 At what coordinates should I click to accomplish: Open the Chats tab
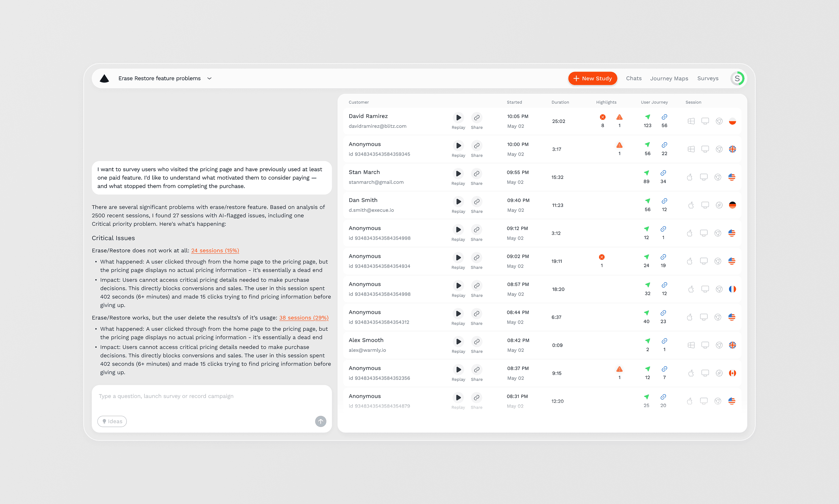(634, 78)
